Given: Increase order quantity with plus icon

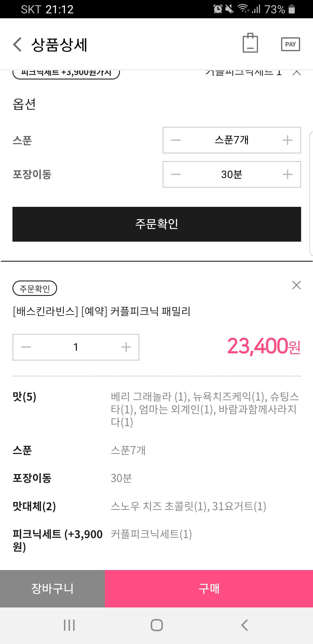Looking at the screenshot, I should pos(126,347).
